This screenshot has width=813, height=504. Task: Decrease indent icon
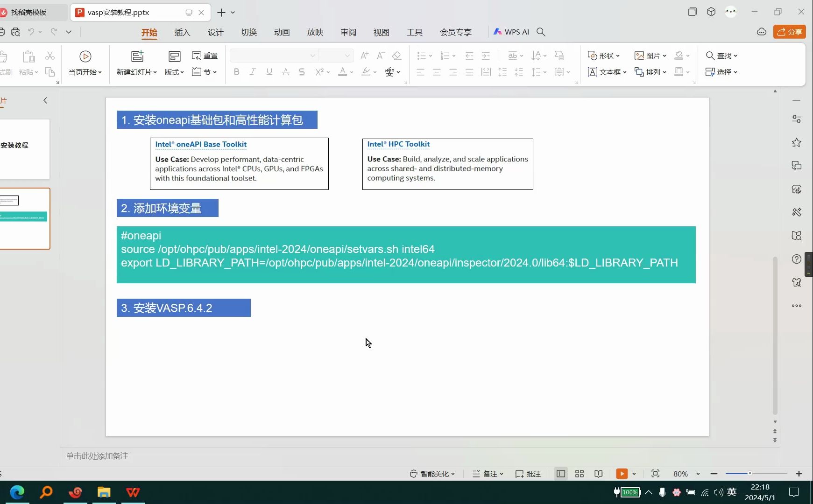469,56
